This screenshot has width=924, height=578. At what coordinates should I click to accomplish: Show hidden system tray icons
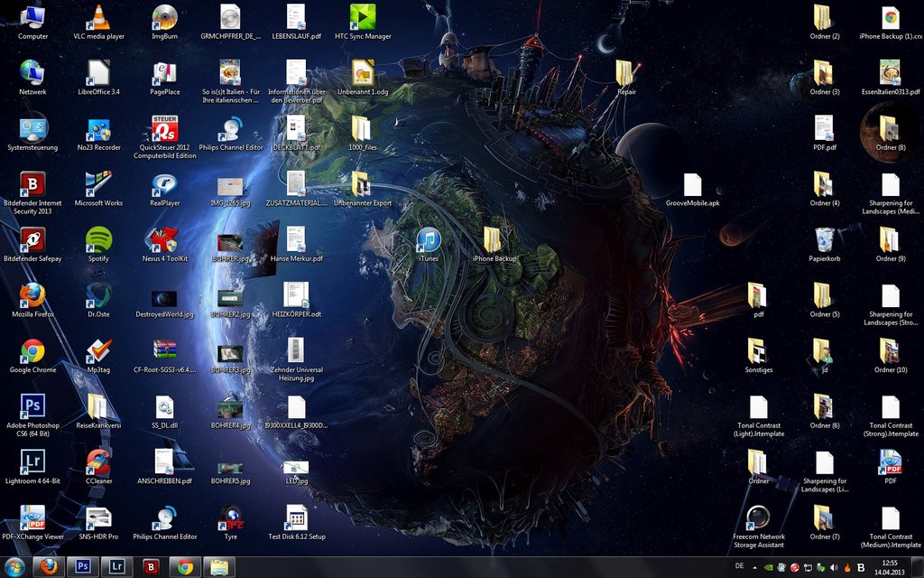click(x=755, y=567)
